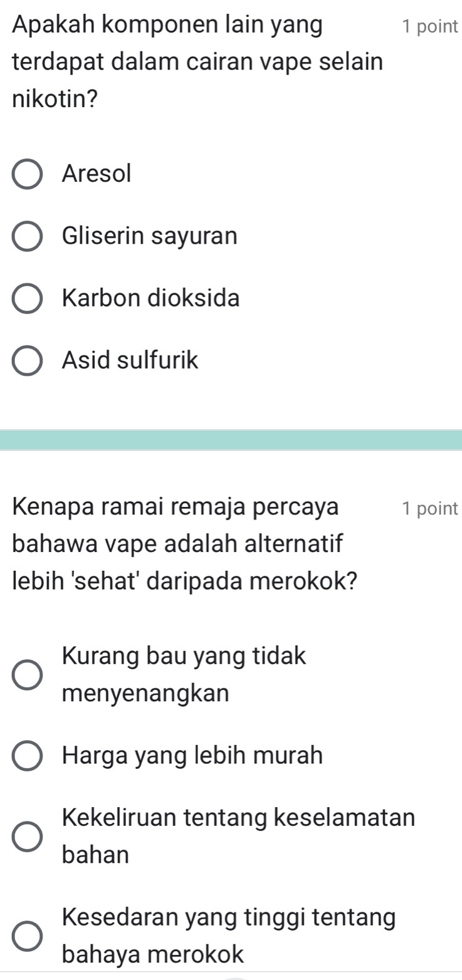Click the 'Karbon dioksida' label text
Viewport: 462px width, 980px height.
pos(151,299)
